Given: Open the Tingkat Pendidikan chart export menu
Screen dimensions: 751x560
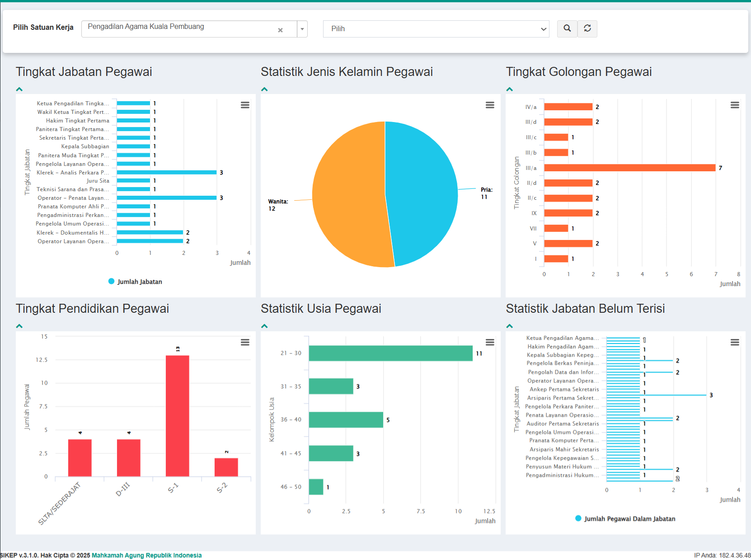Looking at the screenshot, I should (245, 342).
